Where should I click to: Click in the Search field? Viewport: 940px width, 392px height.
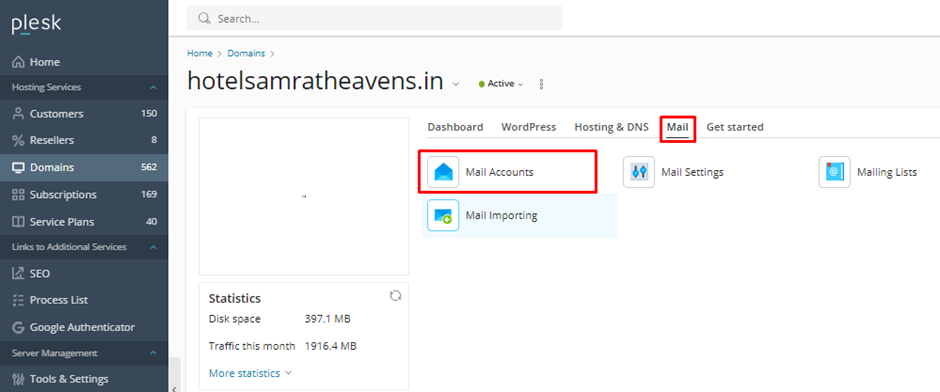(x=374, y=19)
